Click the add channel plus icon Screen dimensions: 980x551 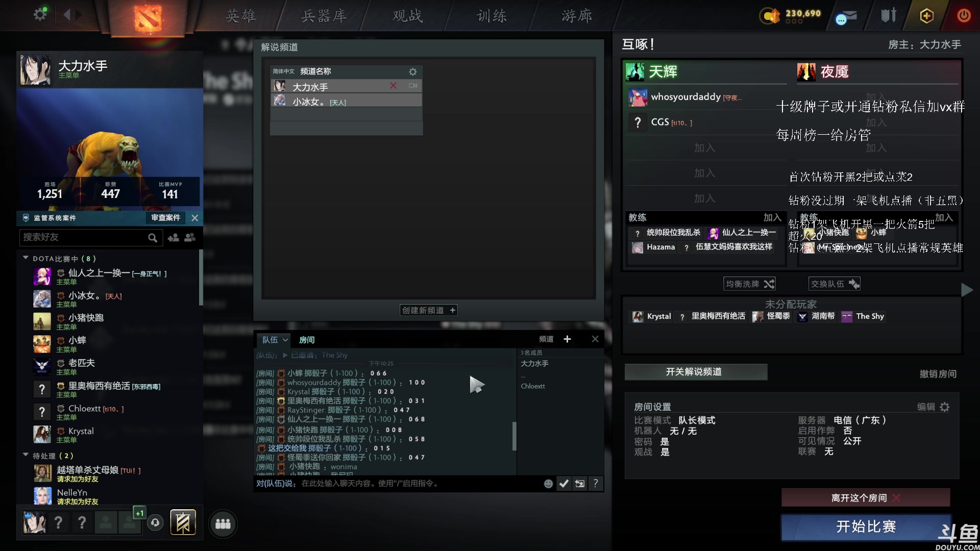pyautogui.click(x=567, y=339)
